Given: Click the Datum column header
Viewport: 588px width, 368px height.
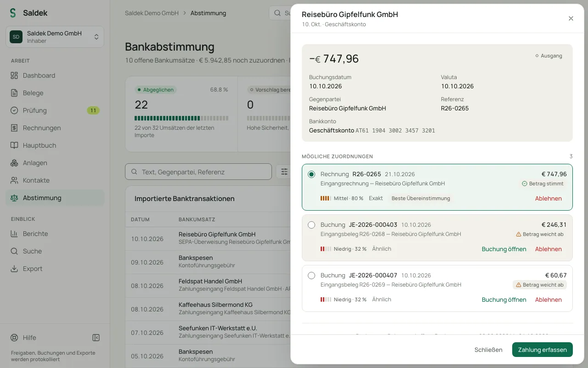Looking at the screenshot, I should [140, 219].
